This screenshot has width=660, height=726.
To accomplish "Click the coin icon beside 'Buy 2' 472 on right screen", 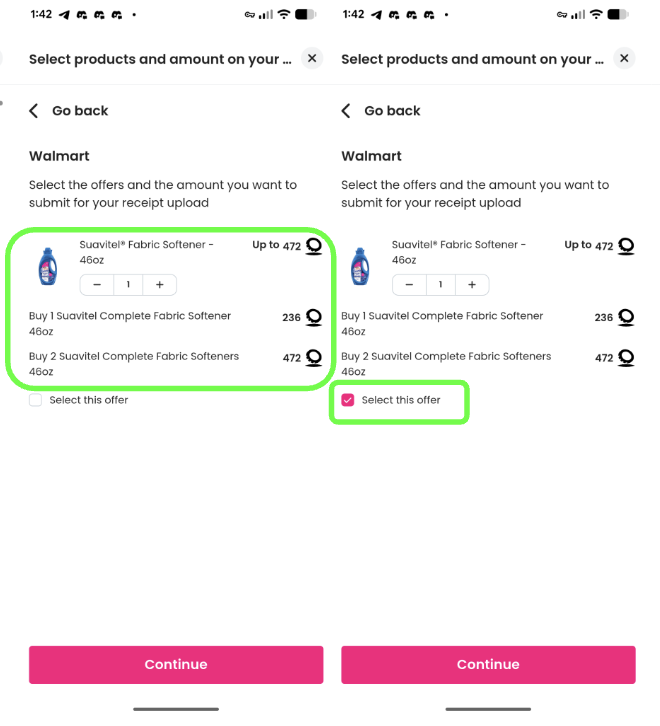I will (x=626, y=357).
